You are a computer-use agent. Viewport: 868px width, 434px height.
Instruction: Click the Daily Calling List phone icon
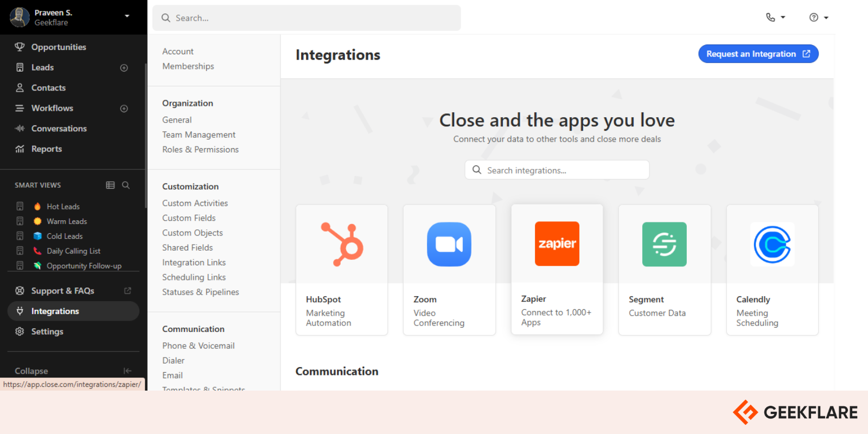coord(37,251)
